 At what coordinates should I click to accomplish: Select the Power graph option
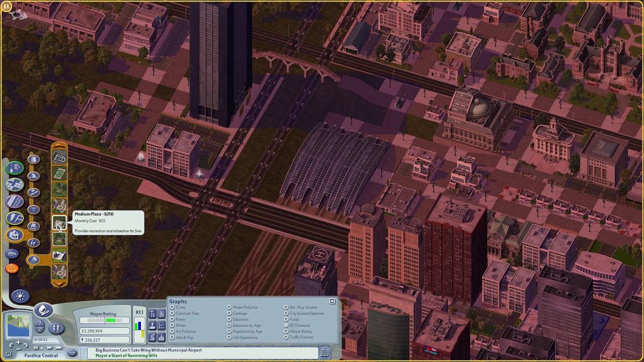point(172,319)
